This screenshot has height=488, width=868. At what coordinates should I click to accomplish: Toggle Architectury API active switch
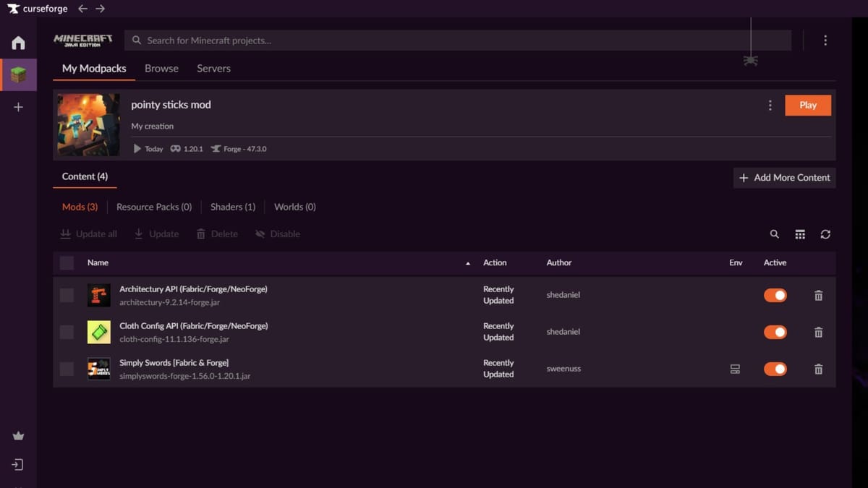[775, 295]
